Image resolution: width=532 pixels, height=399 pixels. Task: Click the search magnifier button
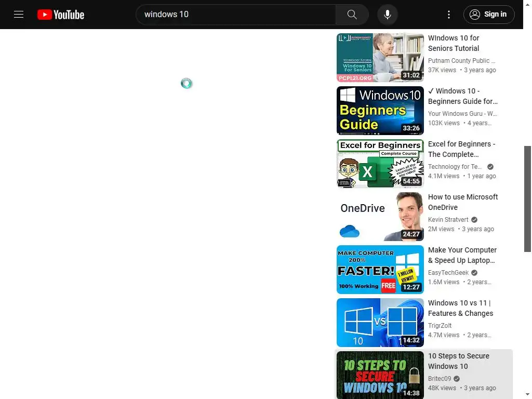pos(352,15)
